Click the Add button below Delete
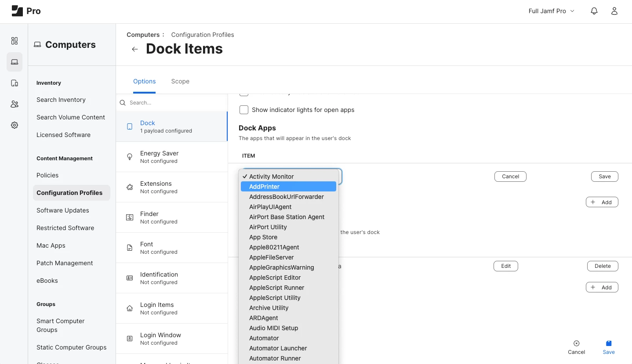Screen dimensions: 632x364 (x=602, y=287)
